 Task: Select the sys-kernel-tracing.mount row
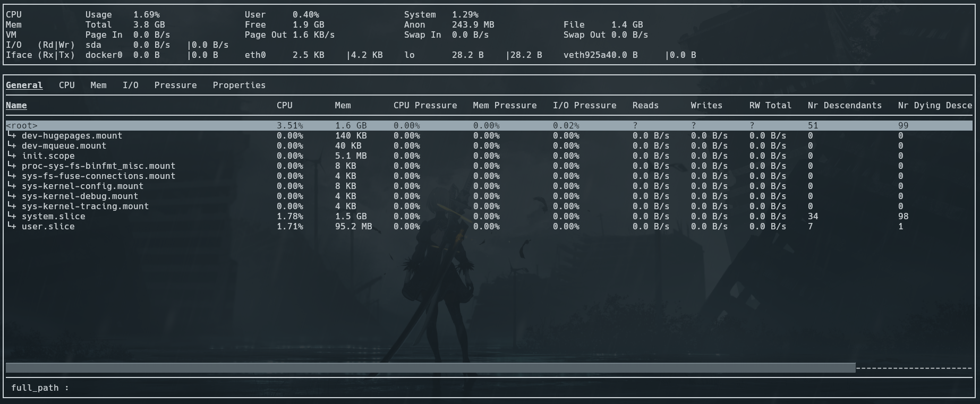tap(85, 207)
